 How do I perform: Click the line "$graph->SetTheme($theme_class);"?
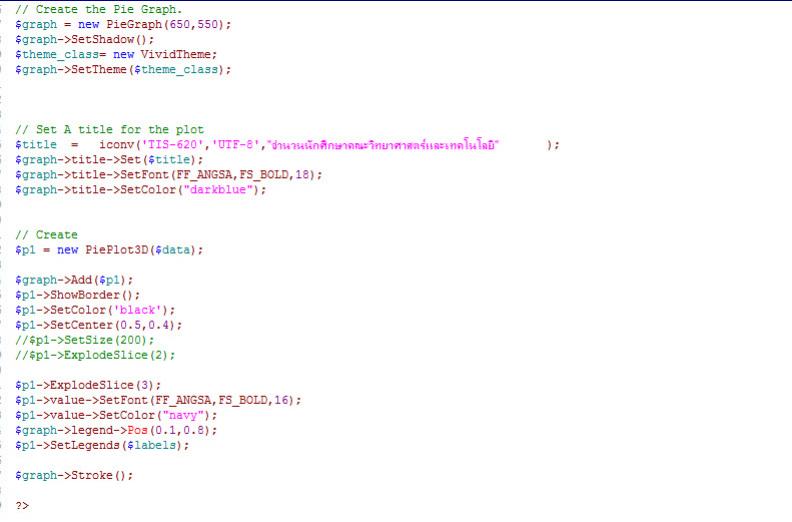(123, 69)
